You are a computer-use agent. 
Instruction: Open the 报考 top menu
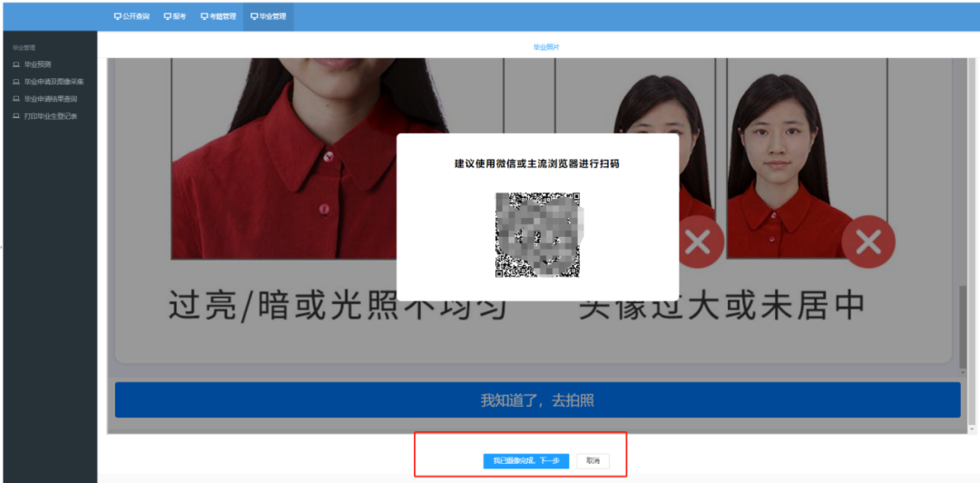[x=175, y=17]
